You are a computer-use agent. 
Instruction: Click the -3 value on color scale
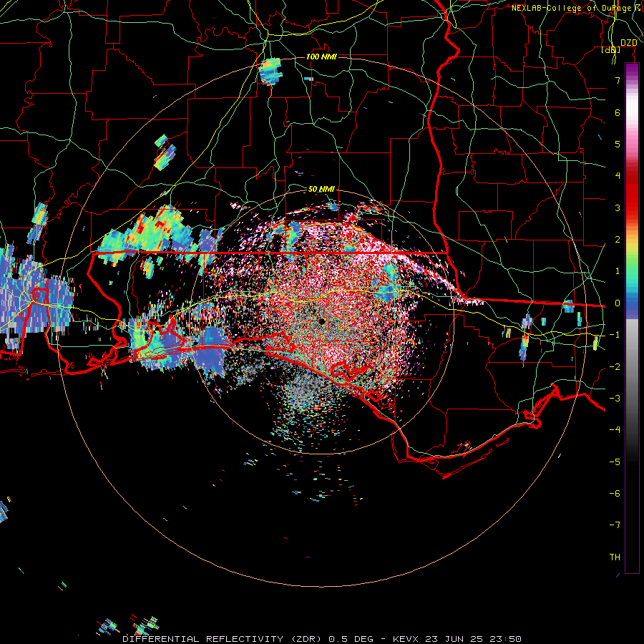pos(615,398)
